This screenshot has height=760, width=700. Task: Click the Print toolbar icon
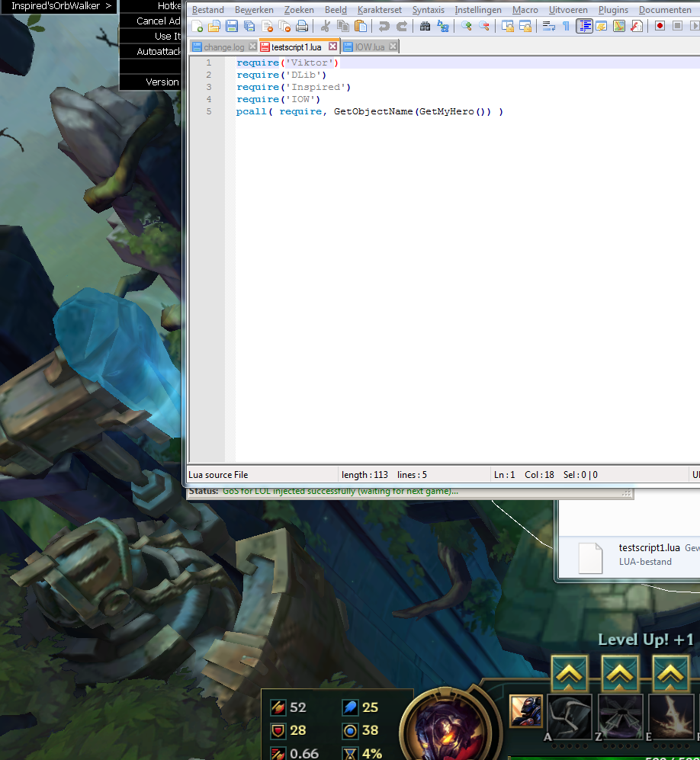302,26
